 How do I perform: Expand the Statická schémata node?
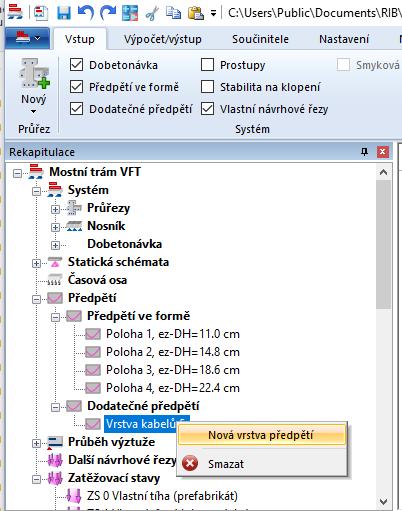click(36, 263)
